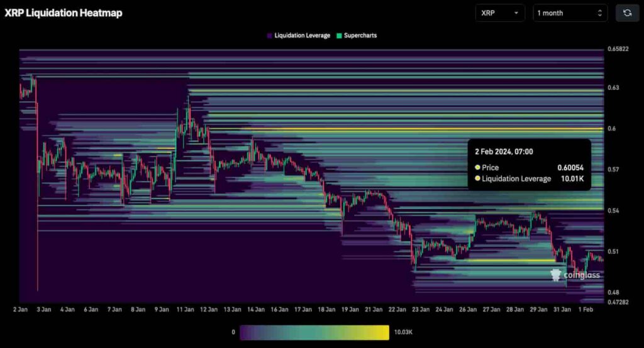The height and width of the screenshot is (348, 644).
Task: Click the yellow dot beside Price in tooltip
Action: click(x=478, y=168)
